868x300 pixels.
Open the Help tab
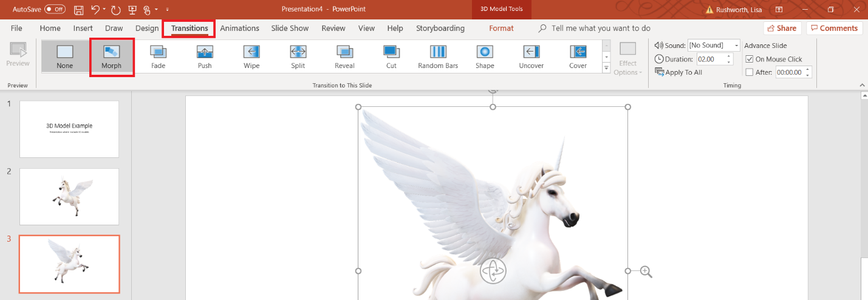(395, 28)
